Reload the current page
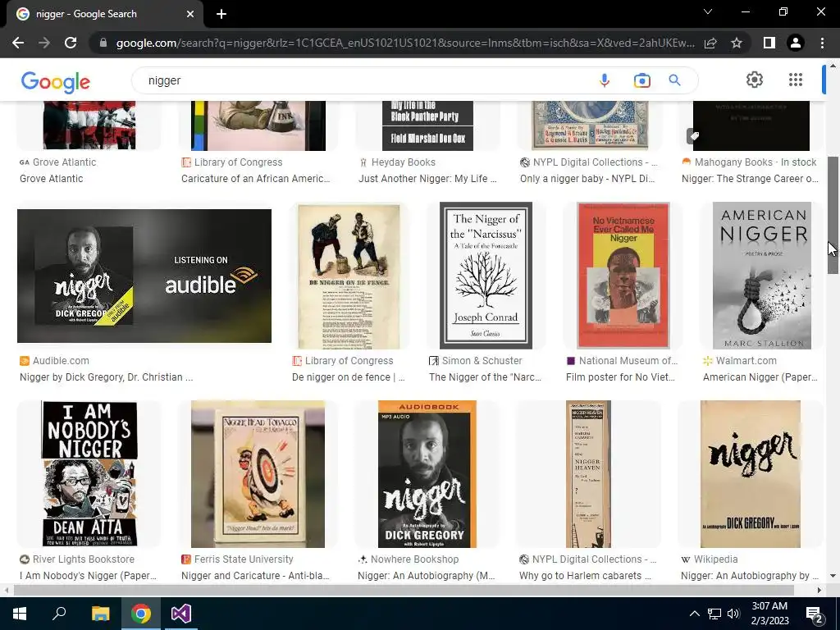The width and height of the screenshot is (840, 630). 71,43
